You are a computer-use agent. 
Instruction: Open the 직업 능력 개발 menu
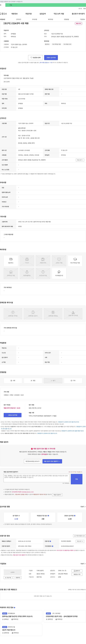click(59, 14)
